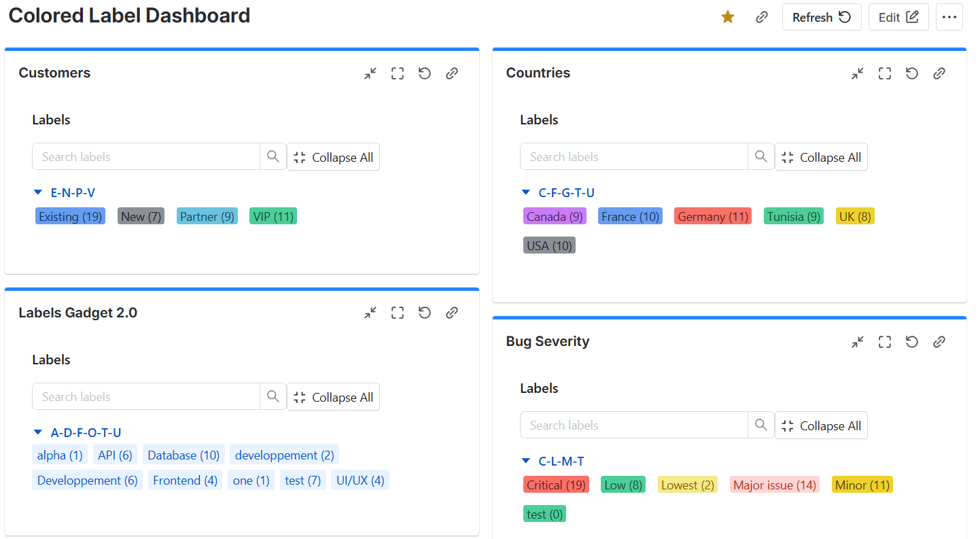Expand the Customers gadget to fullscreen
This screenshot has width=980, height=539.
[x=398, y=73]
